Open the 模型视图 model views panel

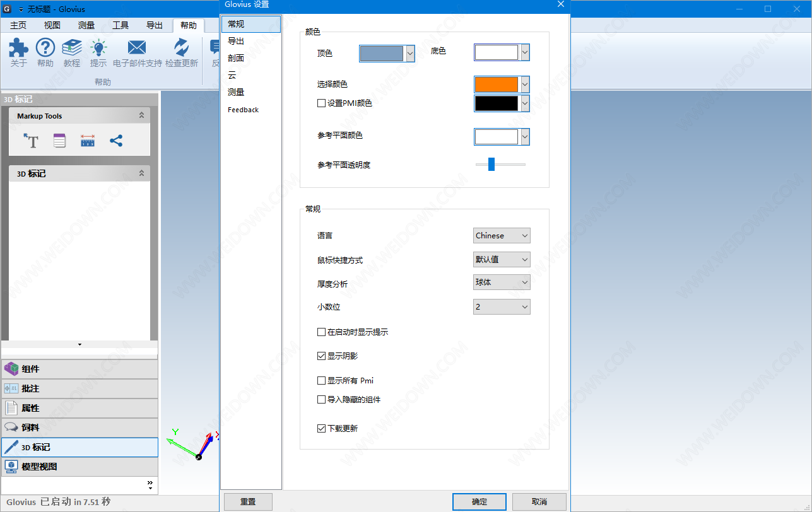(79, 467)
